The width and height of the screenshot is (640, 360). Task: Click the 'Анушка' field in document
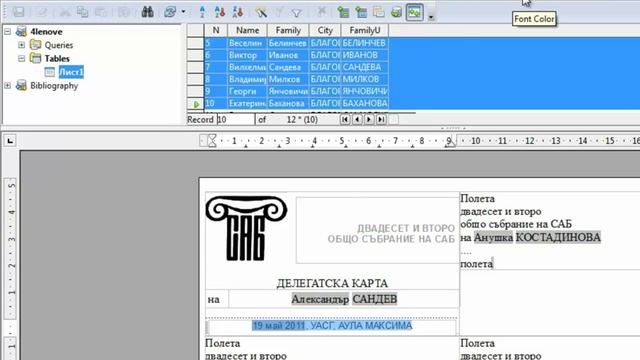493,237
